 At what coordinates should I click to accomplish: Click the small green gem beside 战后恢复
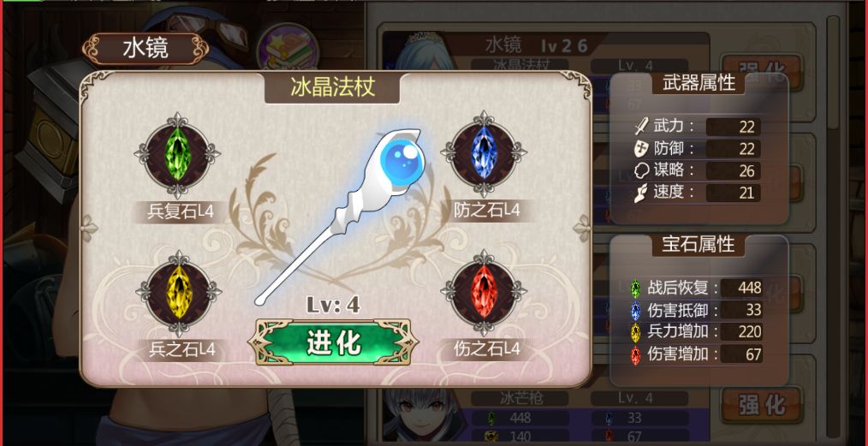(x=636, y=288)
